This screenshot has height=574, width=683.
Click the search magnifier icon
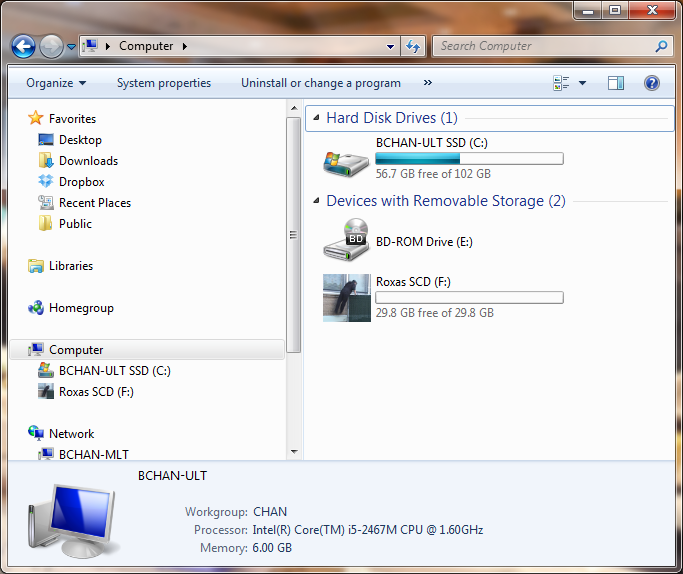pos(661,46)
